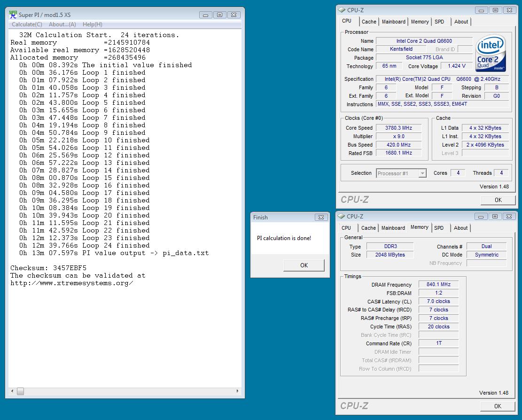Click the FSB:DRAM value '1:2'
522x420 pixels.
[438, 293]
